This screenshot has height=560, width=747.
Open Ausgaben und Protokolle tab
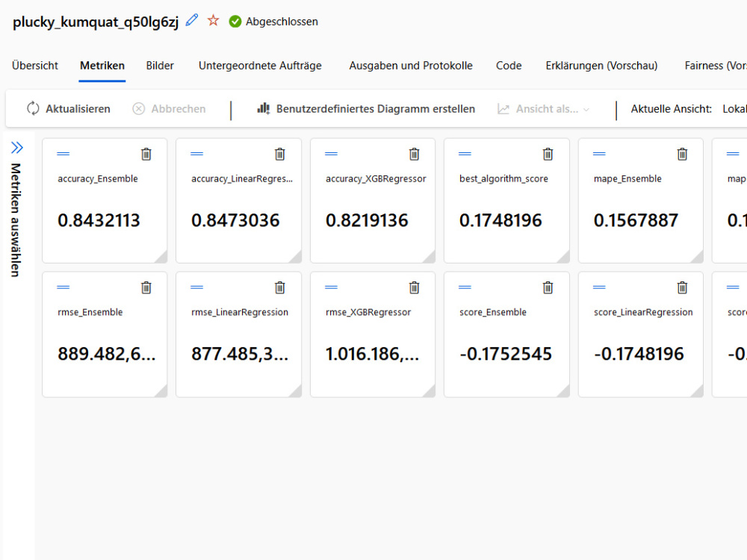click(411, 66)
